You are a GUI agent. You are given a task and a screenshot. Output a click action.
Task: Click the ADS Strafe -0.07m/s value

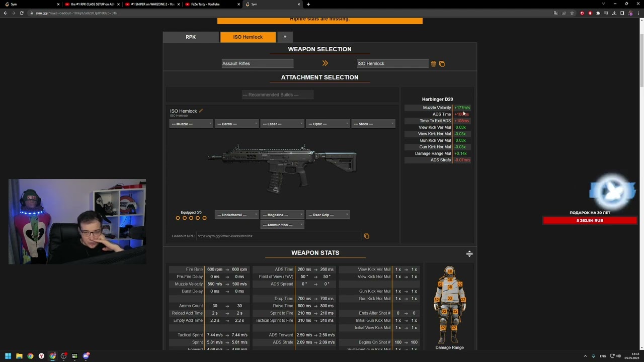[462, 160]
